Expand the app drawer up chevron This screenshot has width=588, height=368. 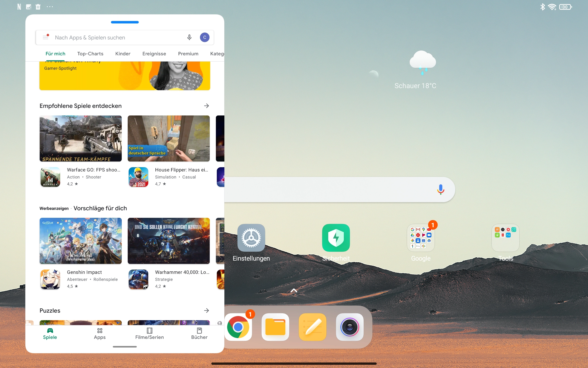point(294,290)
